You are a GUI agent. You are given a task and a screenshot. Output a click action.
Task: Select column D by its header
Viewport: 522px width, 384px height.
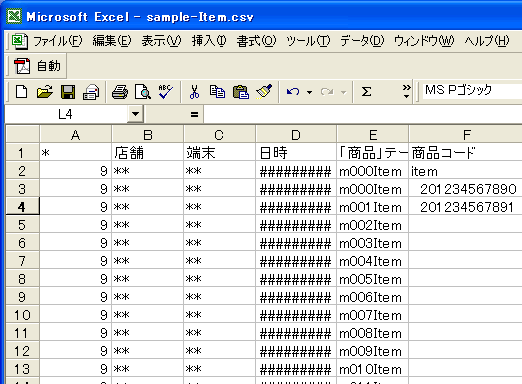click(x=296, y=135)
